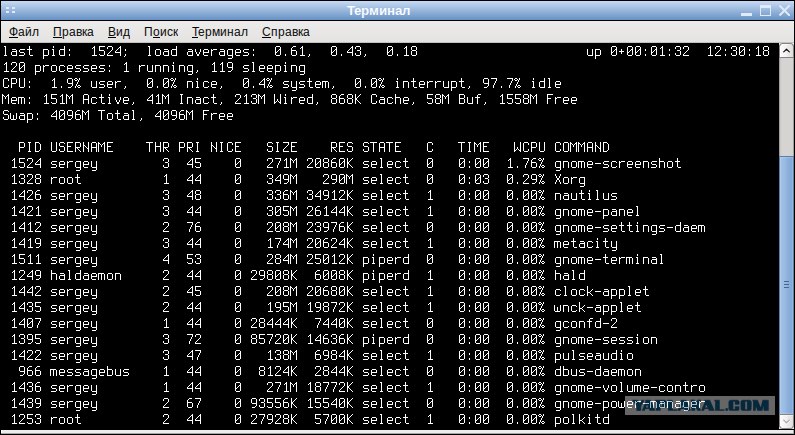
Task: Click the NICE column header
Action: (226, 148)
